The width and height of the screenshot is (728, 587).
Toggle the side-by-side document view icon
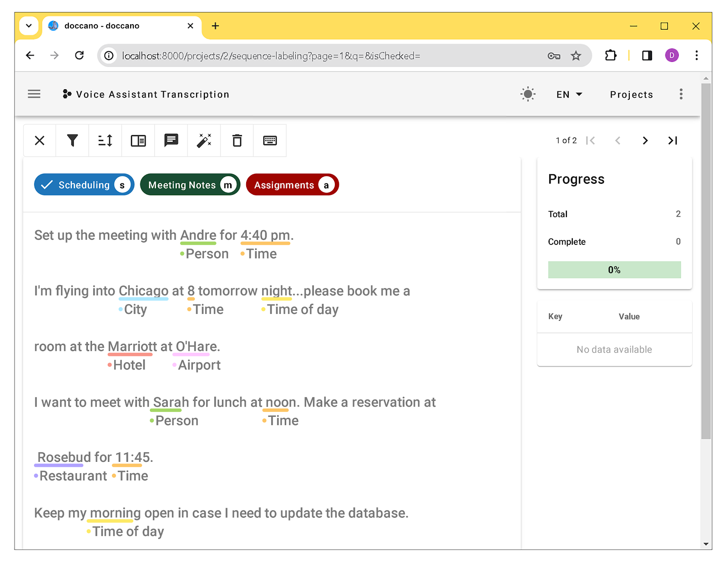pyautogui.click(x=138, y=141)
